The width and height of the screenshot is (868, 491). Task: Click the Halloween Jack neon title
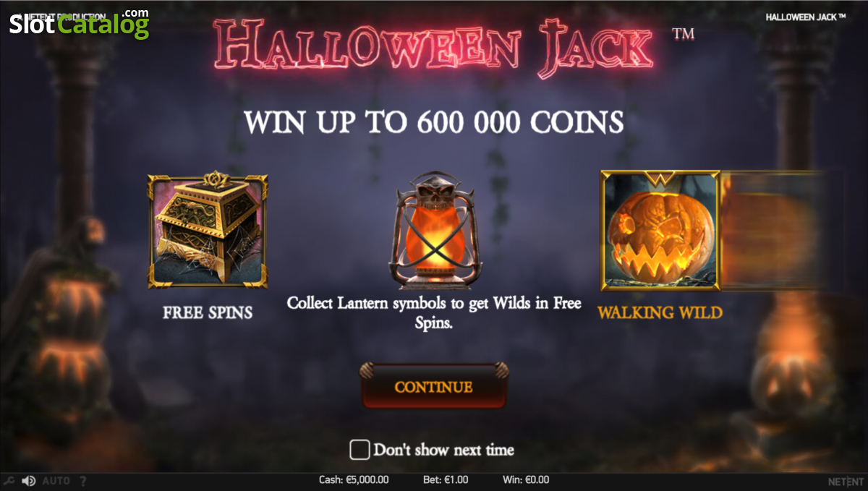[434, 47]
